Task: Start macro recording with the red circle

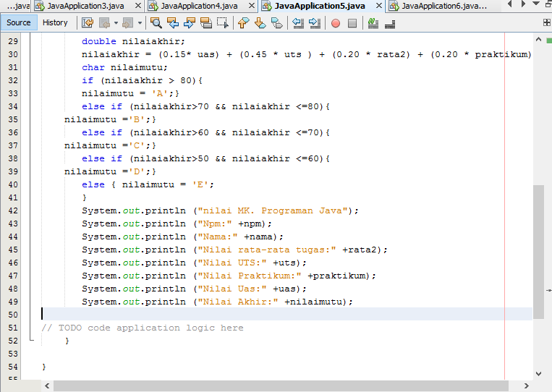Action: tap(336, 23)
